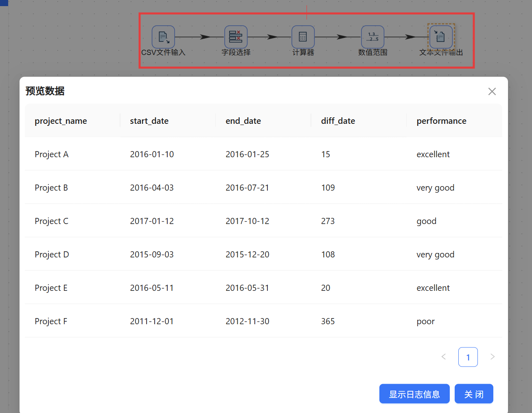Select the 字段选择 node icon
532x413 pixels.
(x=236, y=37)
